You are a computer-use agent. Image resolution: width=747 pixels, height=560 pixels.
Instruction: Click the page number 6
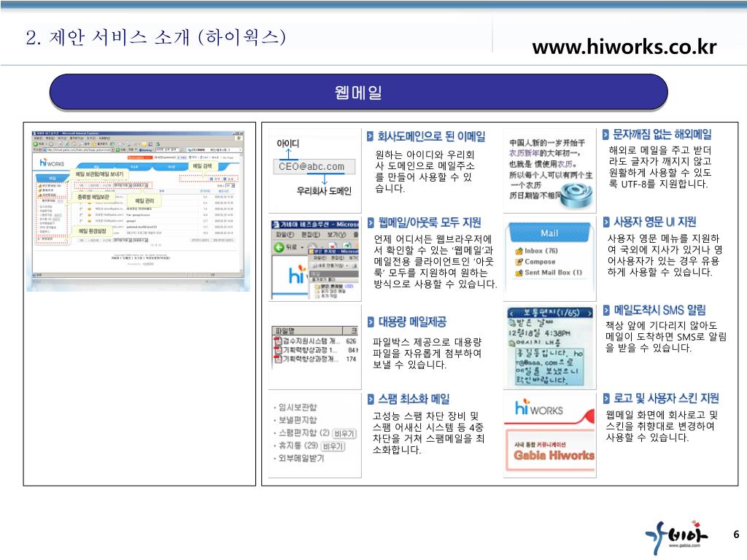736,534
